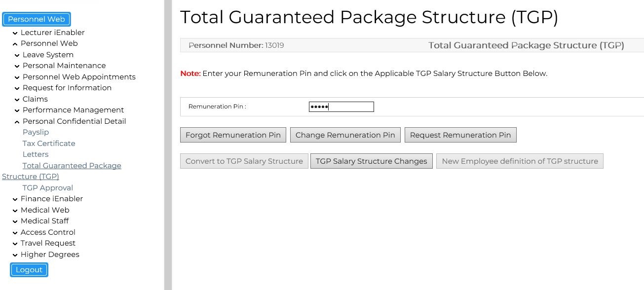Expand the Higher Degrees chevron
This screenshot has height=290, width=644.
16,255
